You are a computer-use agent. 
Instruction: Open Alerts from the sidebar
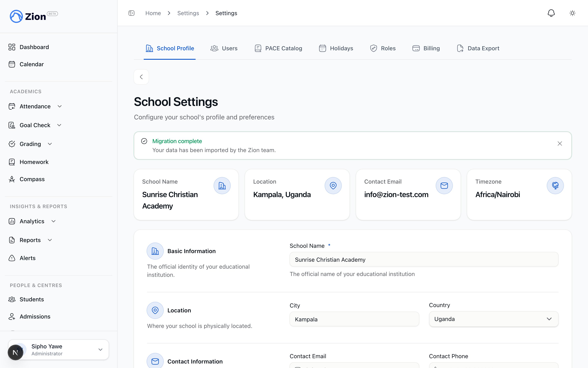point(22,258)
